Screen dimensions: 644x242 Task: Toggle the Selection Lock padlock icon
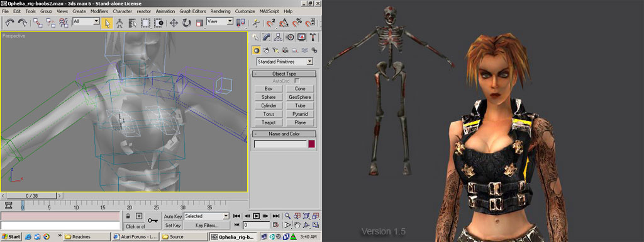pos(128,216)
